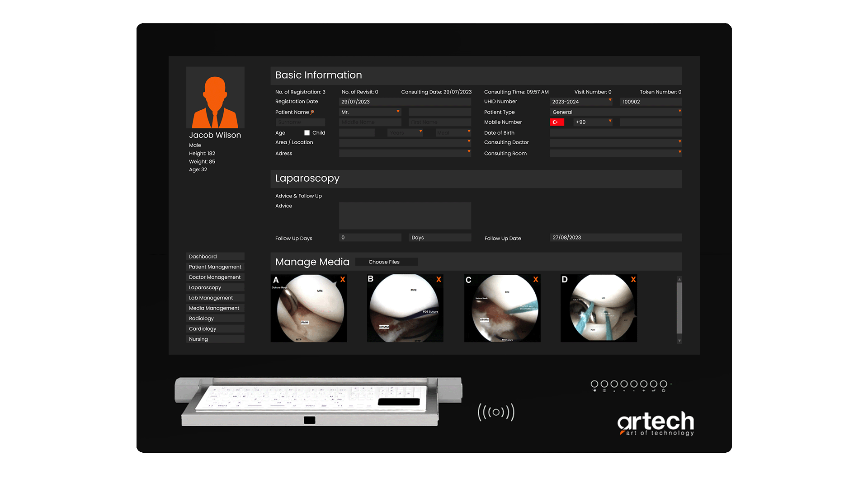The height and width of the screenshot is (488, 868).
Task: Remove media image C with the orange X
Action: [536, 280]
